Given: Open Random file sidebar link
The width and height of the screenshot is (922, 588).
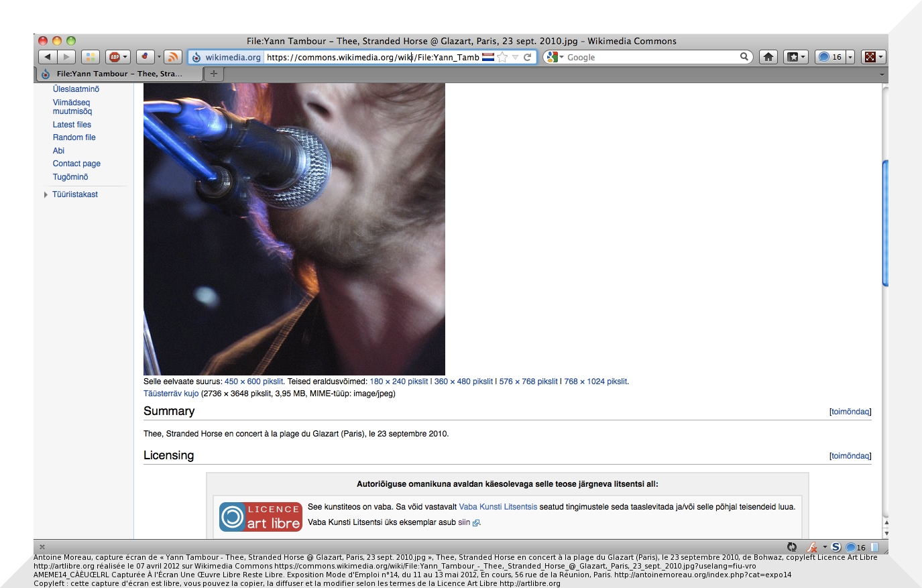Looking at the screenshot, I should 74,137.
